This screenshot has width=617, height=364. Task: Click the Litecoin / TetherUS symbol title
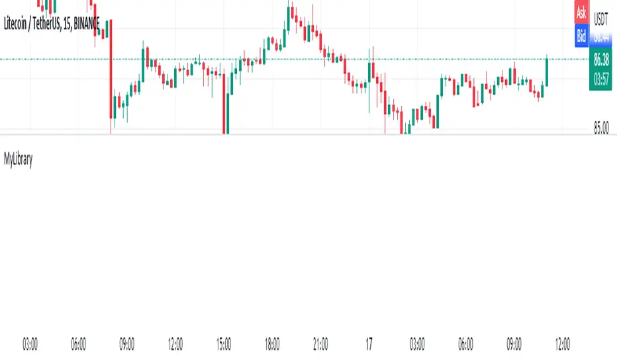tap(32, 24)
